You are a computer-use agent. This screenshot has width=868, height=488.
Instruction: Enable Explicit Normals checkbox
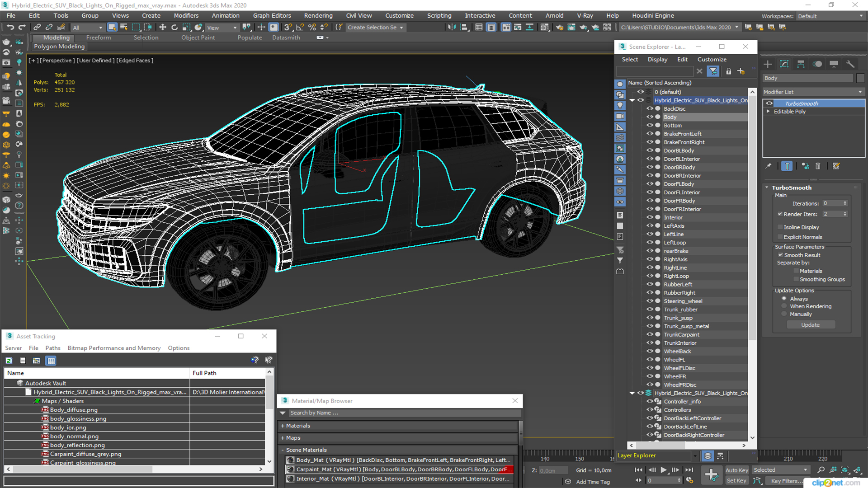[x=780, y=237]
